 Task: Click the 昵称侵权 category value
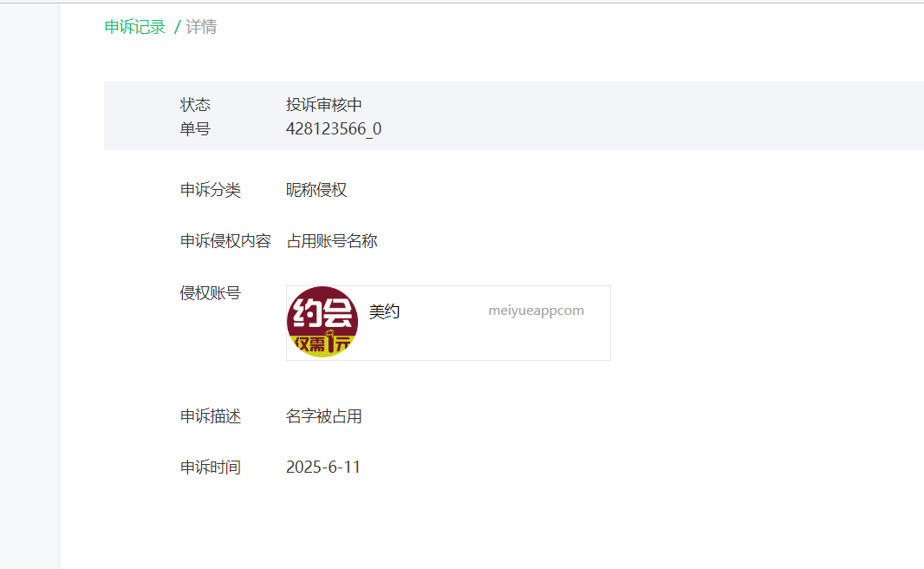pyautogui.click(x=316, y=190)
